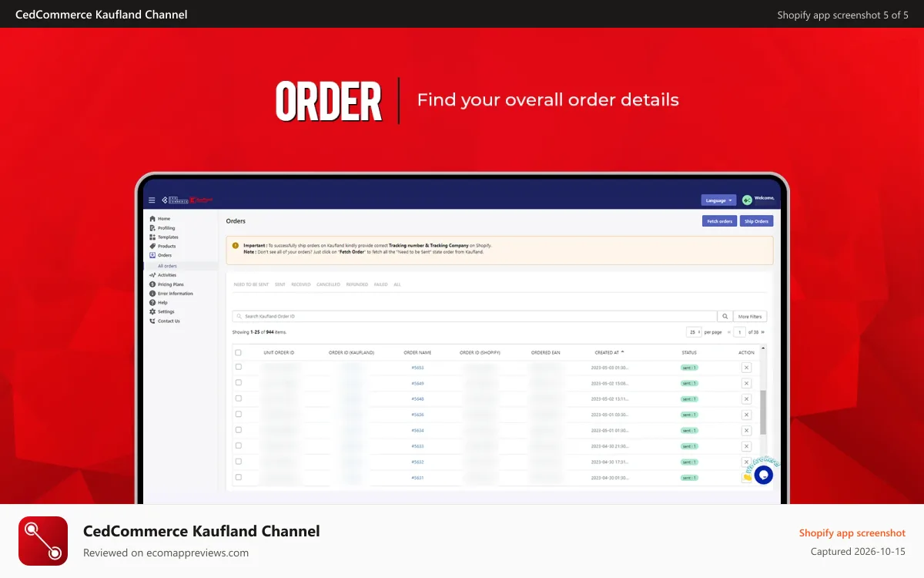
Task: Click the Fetch orders button
Action: tap(719, 221)
